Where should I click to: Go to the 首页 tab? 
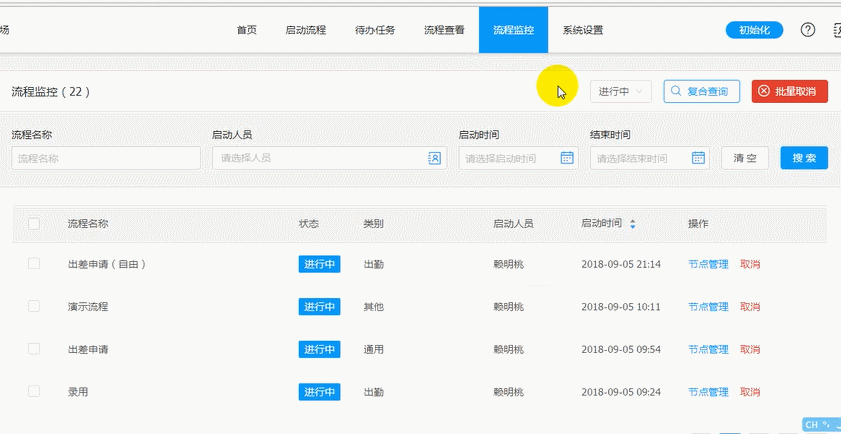pyautogui.click(x=247, y=30)
